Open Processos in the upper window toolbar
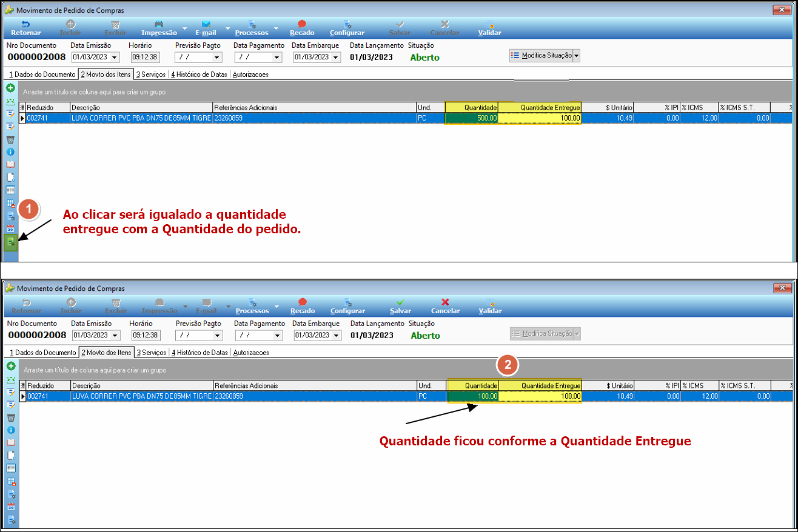This screenshot has width=798, height=532. coord(252,28)
